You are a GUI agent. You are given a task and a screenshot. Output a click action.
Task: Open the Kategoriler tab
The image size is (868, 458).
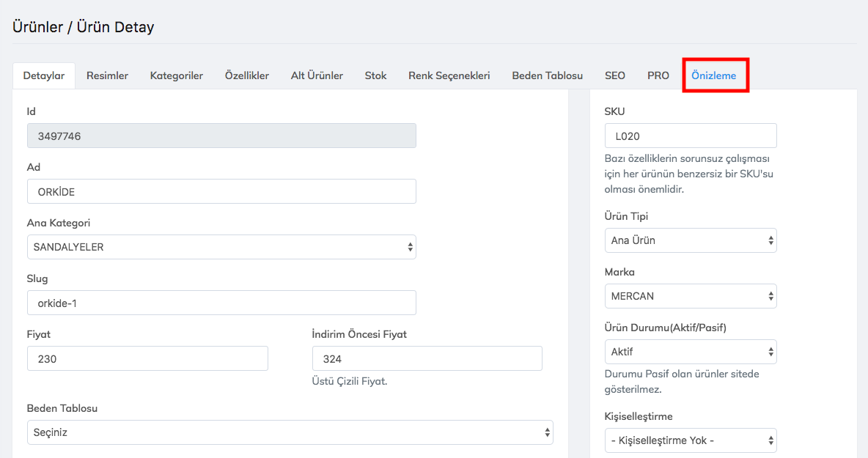[176, 75]
